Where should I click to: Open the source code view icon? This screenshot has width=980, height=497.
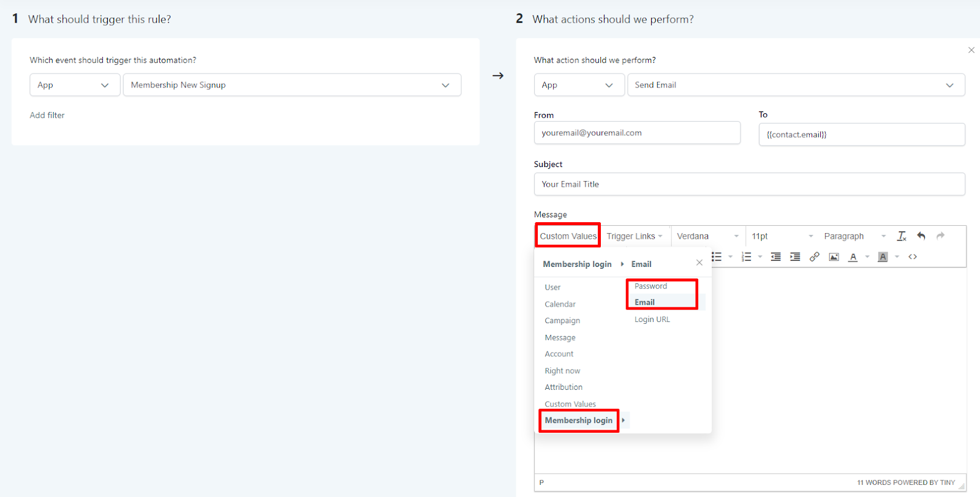(x=913, y=257)
